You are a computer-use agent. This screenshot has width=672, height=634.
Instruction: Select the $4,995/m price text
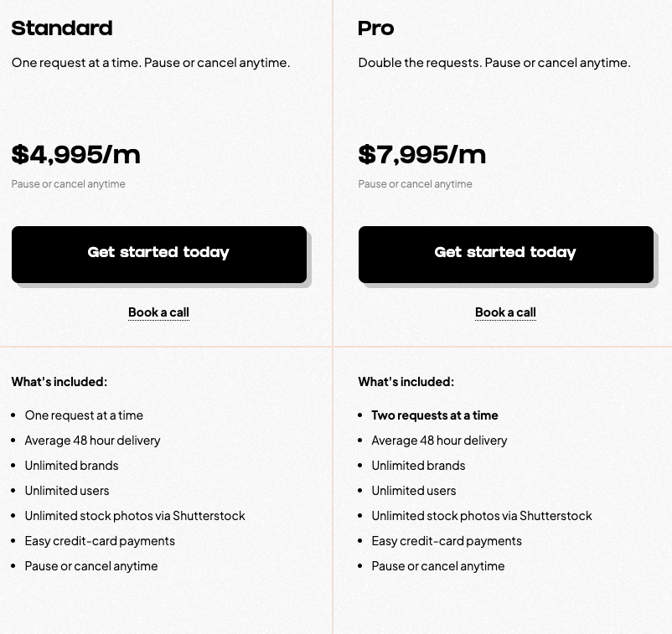click(76, 155)
